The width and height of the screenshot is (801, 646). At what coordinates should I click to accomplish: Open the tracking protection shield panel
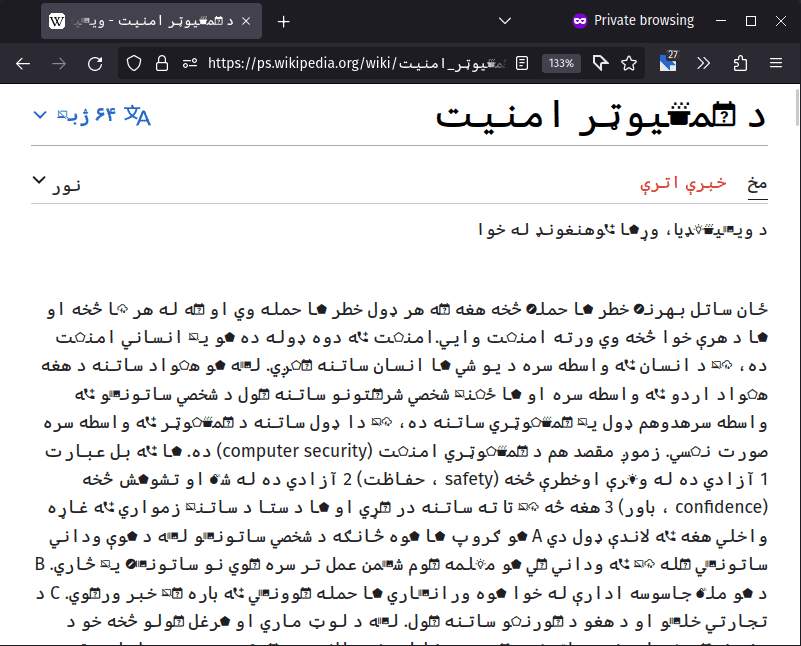coord(131,63)
